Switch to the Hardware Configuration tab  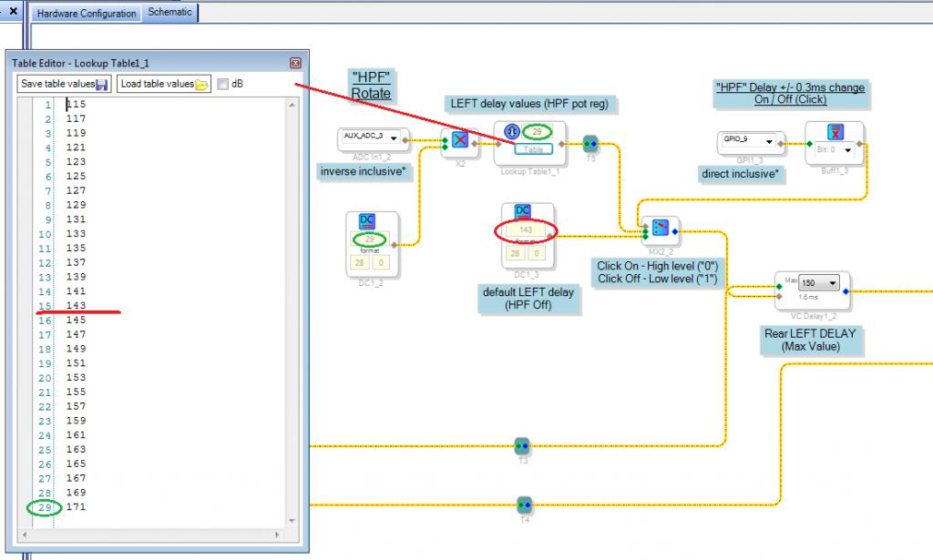87,14
